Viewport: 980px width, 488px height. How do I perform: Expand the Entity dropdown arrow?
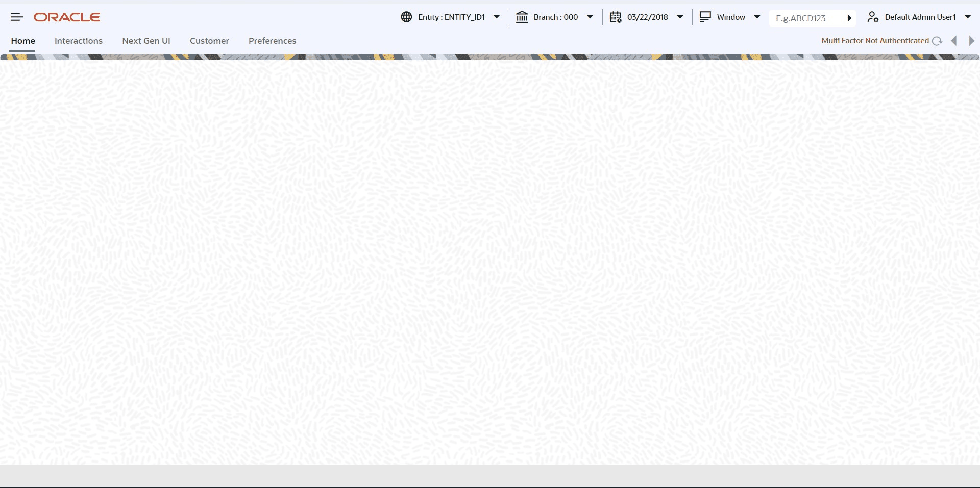pyautogui.click(x=497, y=17)
